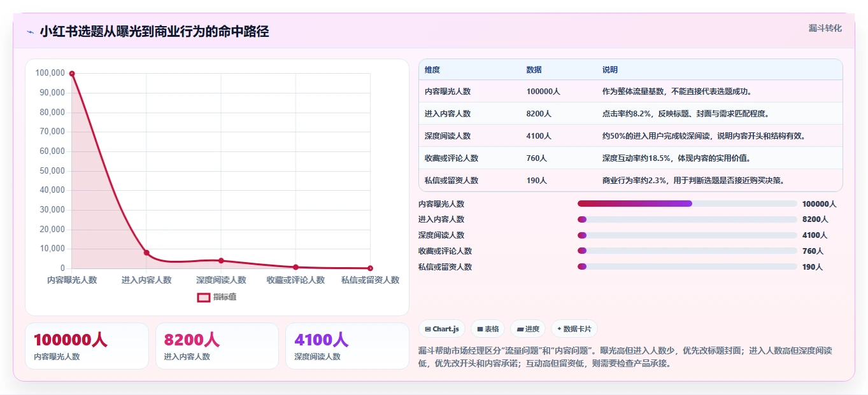Viewport: 868px width, 395px height.
Task: Click the 100,000 y-axis label
Action: tap(50, 73)
